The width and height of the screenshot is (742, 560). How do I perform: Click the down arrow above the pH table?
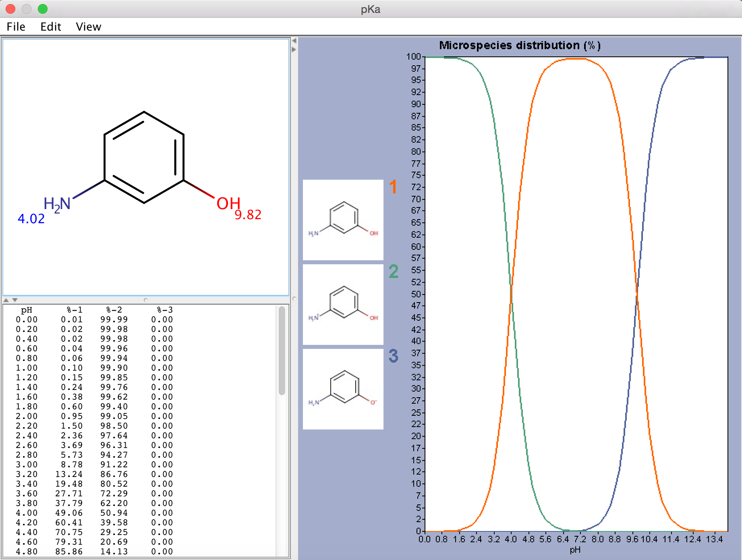15,300
